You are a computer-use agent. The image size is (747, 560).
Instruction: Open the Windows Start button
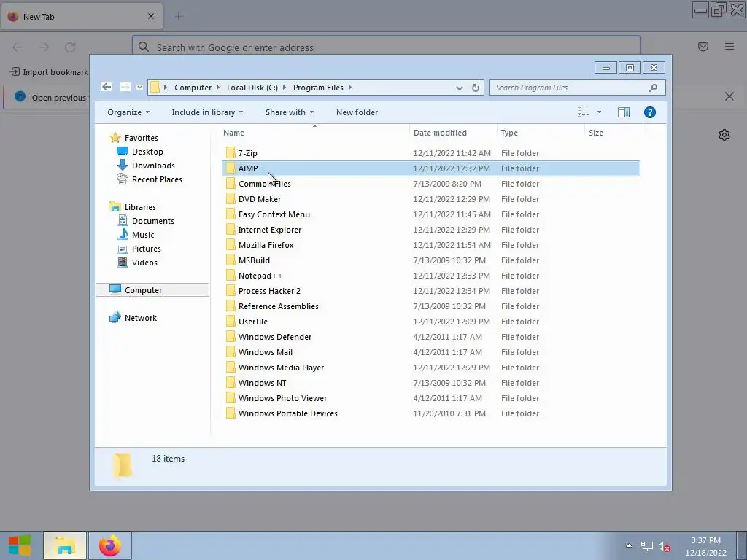point(20,545)
